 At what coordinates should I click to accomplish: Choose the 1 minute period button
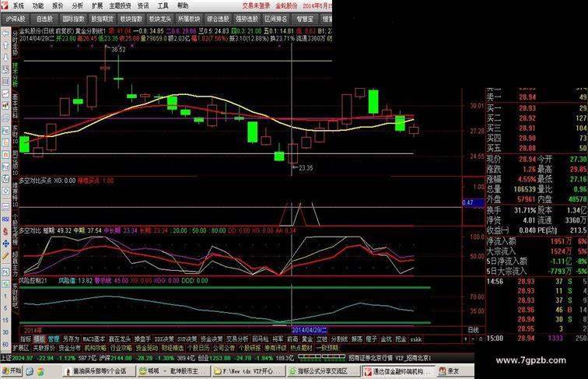tap(5, 296)
